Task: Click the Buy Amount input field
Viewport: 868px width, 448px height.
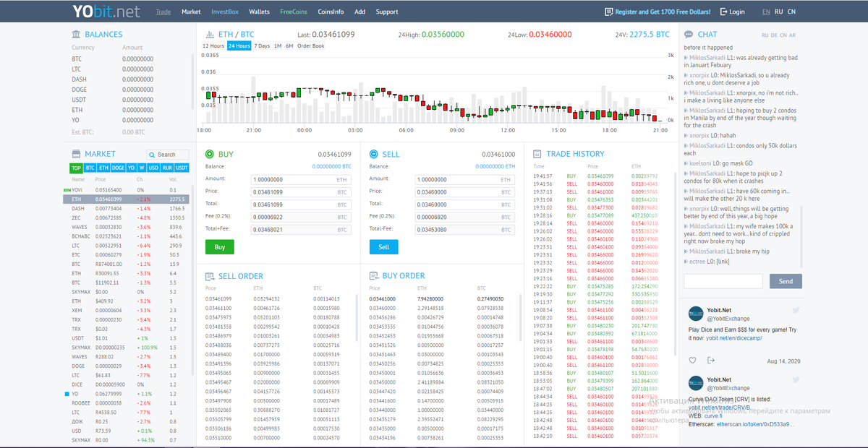Action: pyautogui.click(x=301, y=179)
